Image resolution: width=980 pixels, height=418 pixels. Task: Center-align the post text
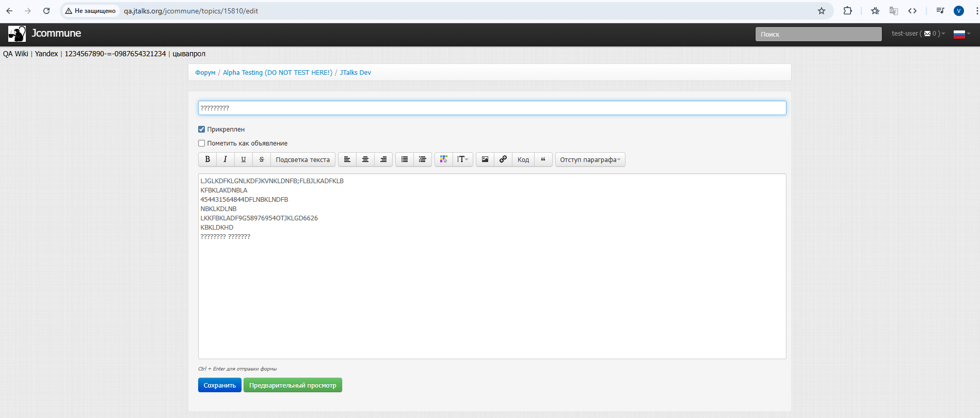(x=365, y=159)
